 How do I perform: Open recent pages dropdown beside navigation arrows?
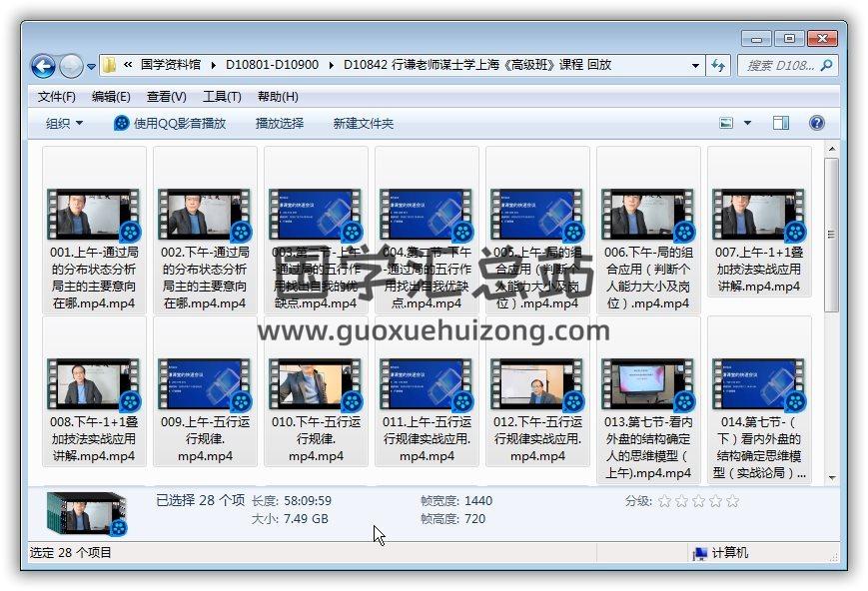[x=91, y=67]
